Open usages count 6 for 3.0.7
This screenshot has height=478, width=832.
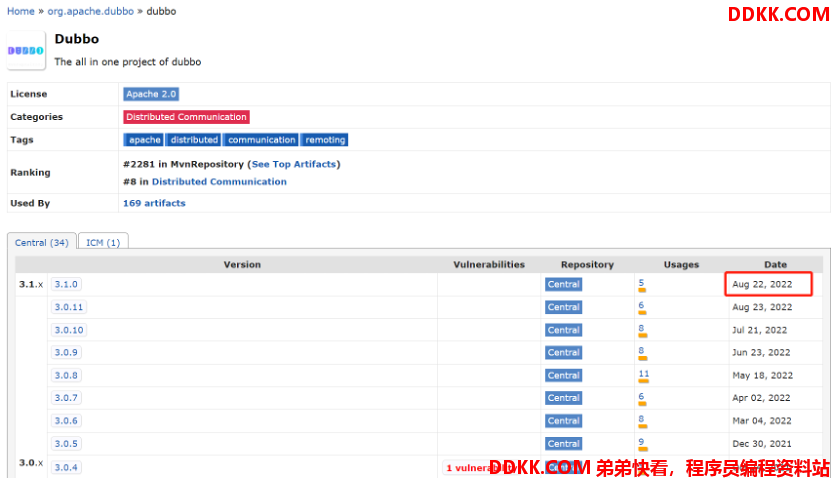tap(642, 396)
